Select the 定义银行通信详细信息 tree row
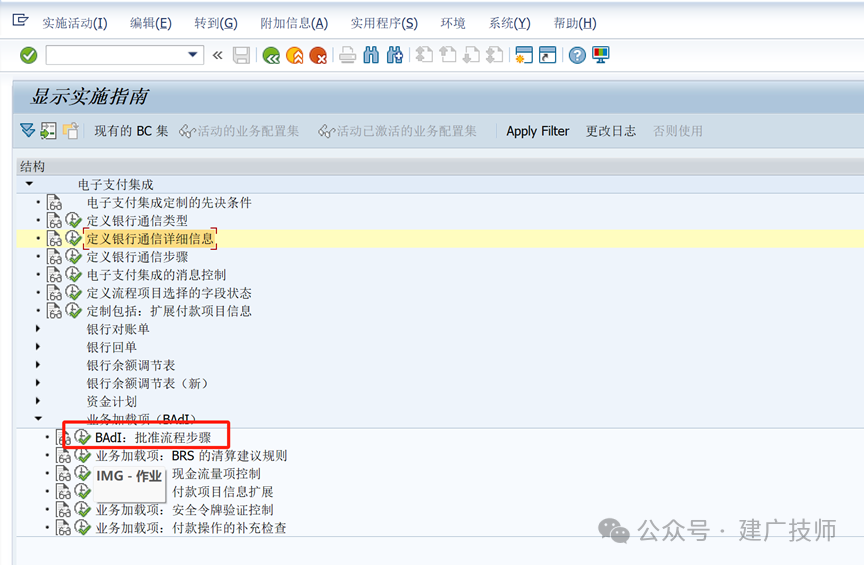The height and width of the screenshot is (565, 864). pos(440,239)
